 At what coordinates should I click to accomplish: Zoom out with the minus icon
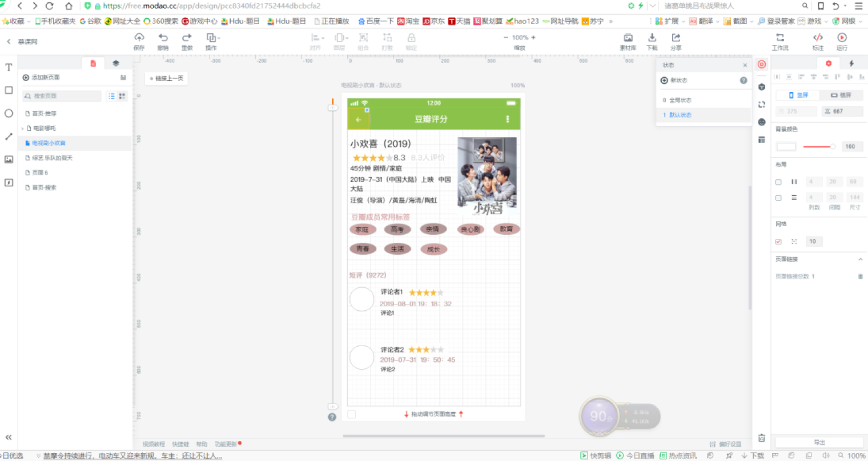click(506, 38)
